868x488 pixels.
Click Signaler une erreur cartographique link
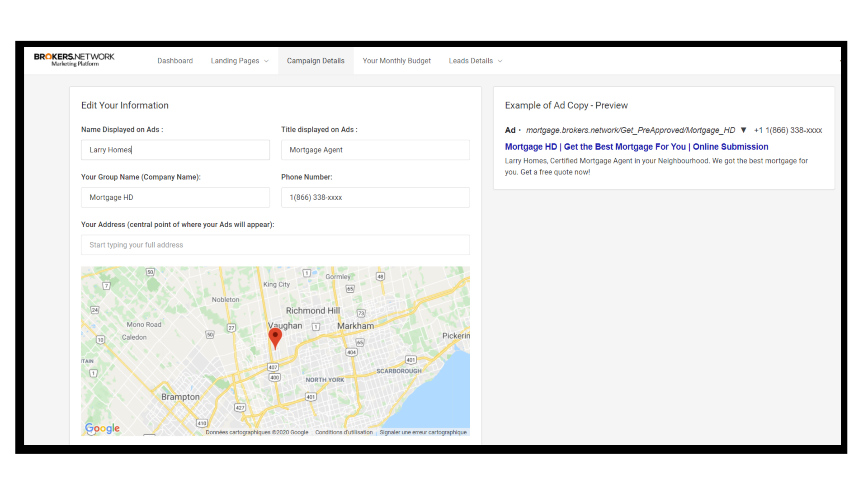(423, 432)
